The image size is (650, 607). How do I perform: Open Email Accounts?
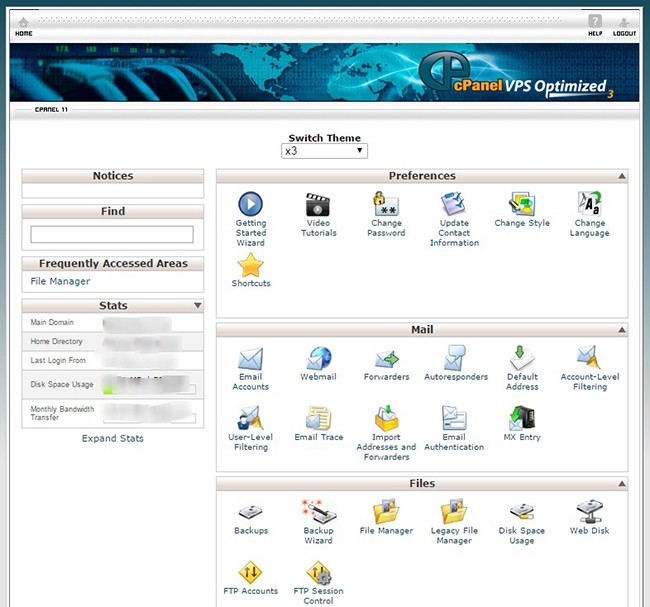pos(250,369)
